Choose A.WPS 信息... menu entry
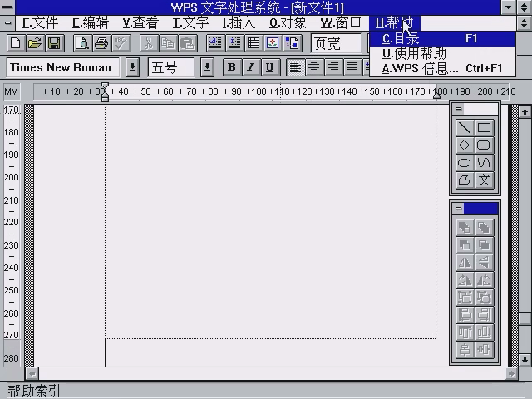Screen dimensions: 532x399 [x=442, y=68]
